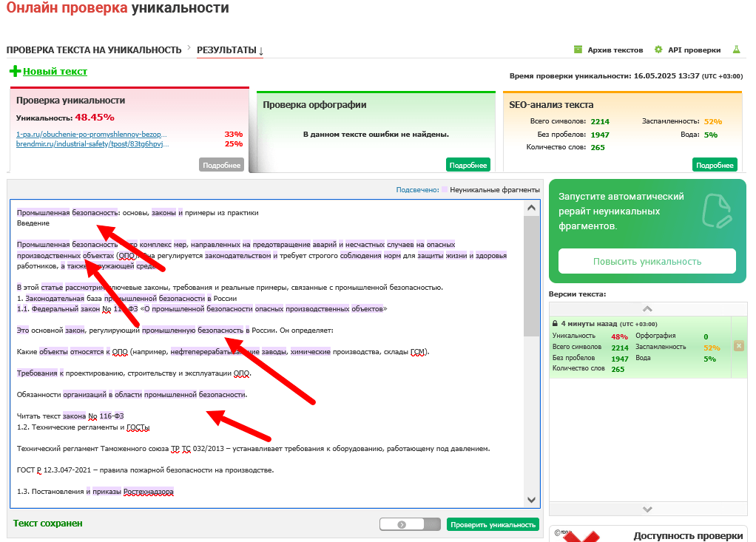Flip the toggle switch beside Проверить уникальность

click(x=410, y=525)
